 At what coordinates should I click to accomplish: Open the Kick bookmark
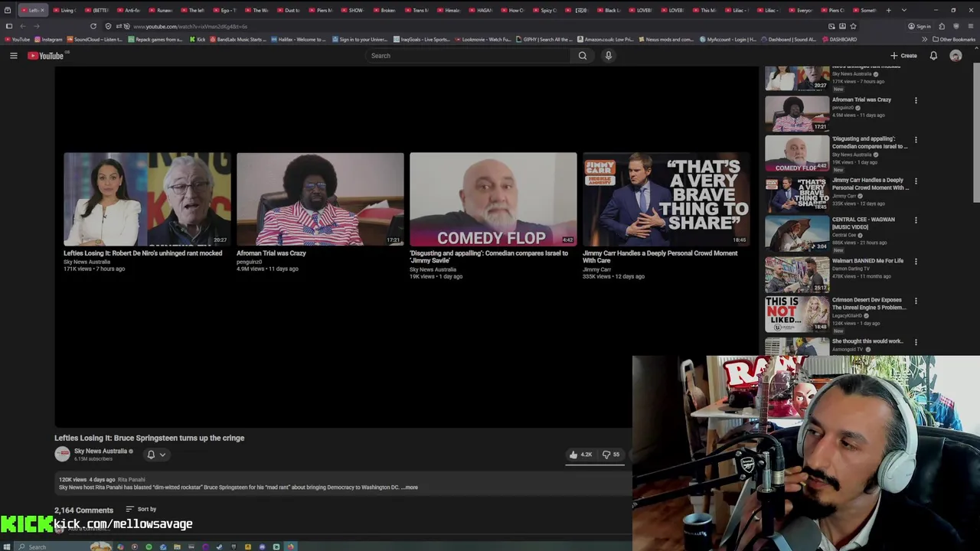point(198,39)
